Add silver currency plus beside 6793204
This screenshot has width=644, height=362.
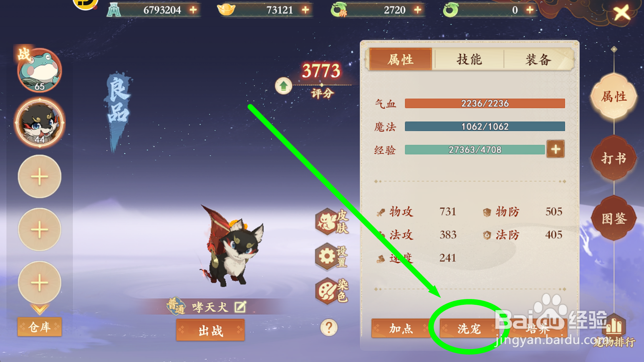193,10
